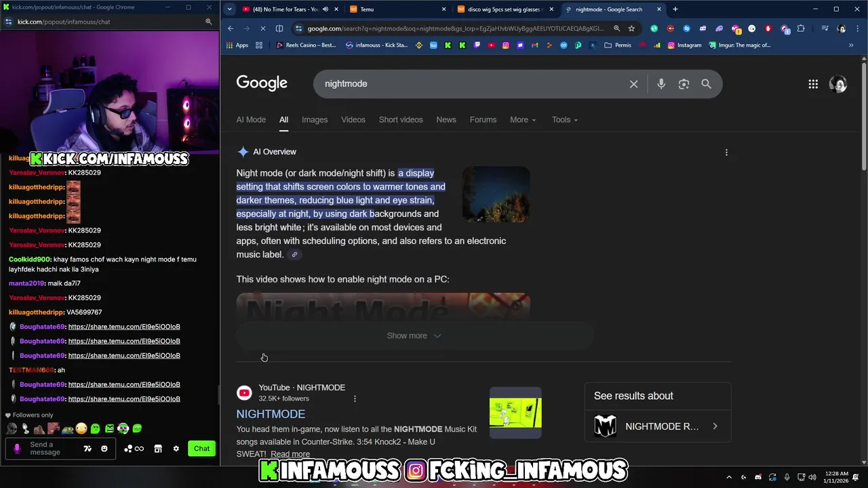
Task: Open the Reels Casino bookmark
Action: tap(306, 45)
